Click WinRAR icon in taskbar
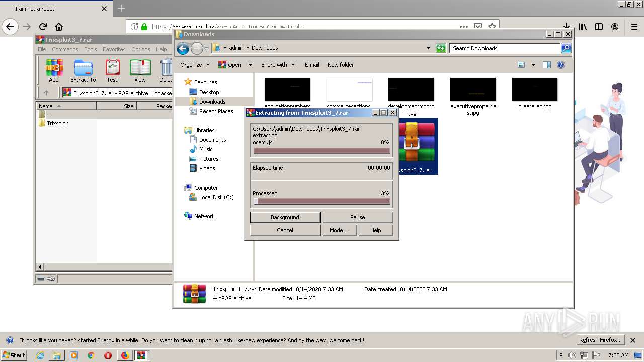Image resolution: width=644 pixels, height=362 pixels. click(x=141, y=355)
